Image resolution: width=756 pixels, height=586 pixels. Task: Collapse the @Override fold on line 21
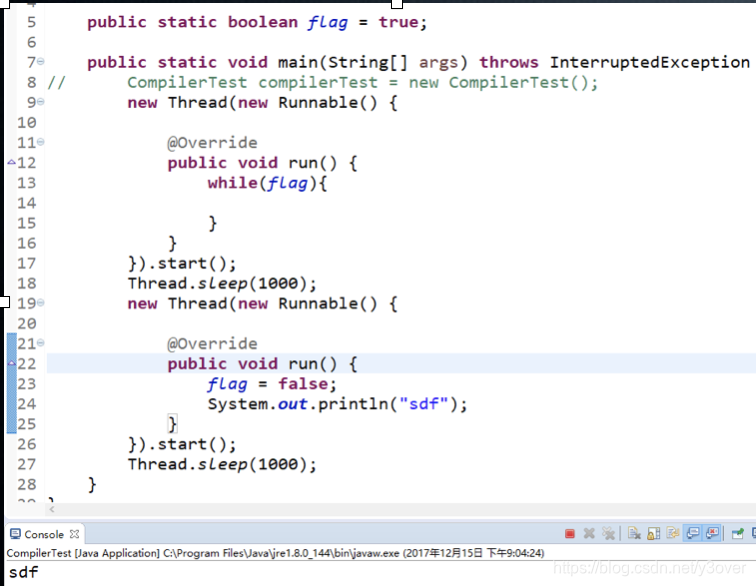pyautogui.click(x=41, y=343)
